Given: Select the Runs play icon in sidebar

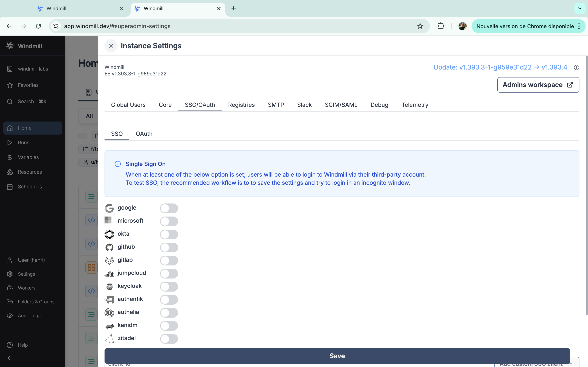Looking at the screenshot, I should [23, 143].
